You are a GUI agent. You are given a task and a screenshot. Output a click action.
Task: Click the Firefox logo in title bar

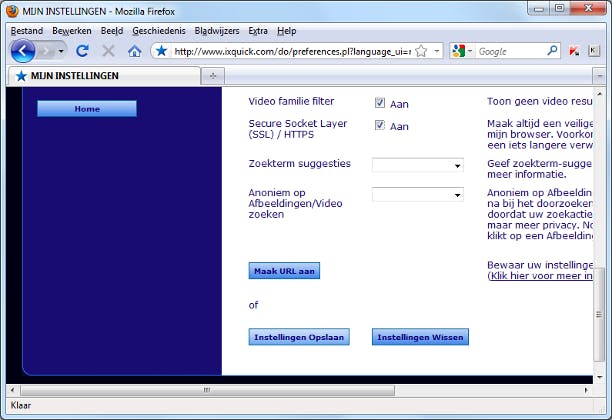(12, 11)
